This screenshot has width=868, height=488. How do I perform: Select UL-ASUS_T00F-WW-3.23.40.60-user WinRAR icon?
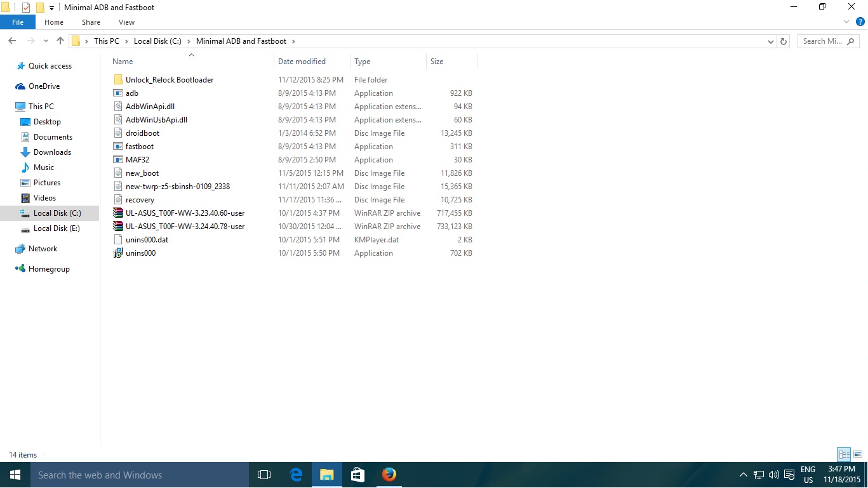coord(118,213)
